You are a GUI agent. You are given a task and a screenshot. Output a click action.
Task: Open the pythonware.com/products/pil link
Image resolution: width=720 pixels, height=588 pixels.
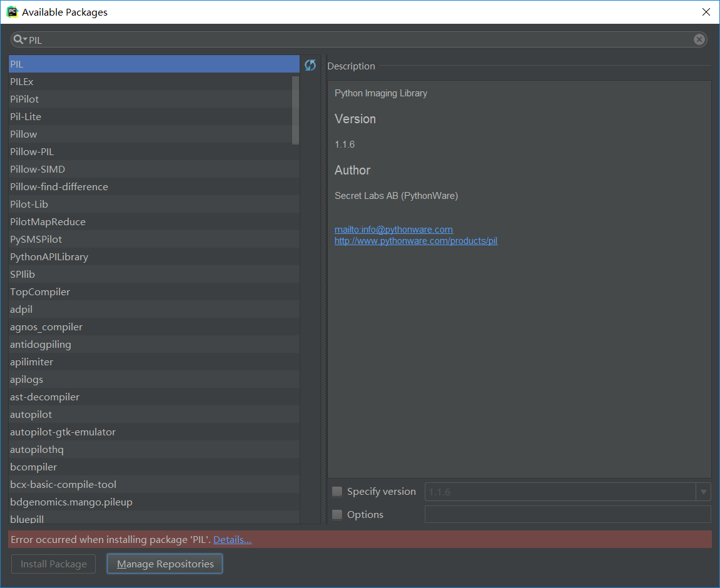click(x=416, y=241)
